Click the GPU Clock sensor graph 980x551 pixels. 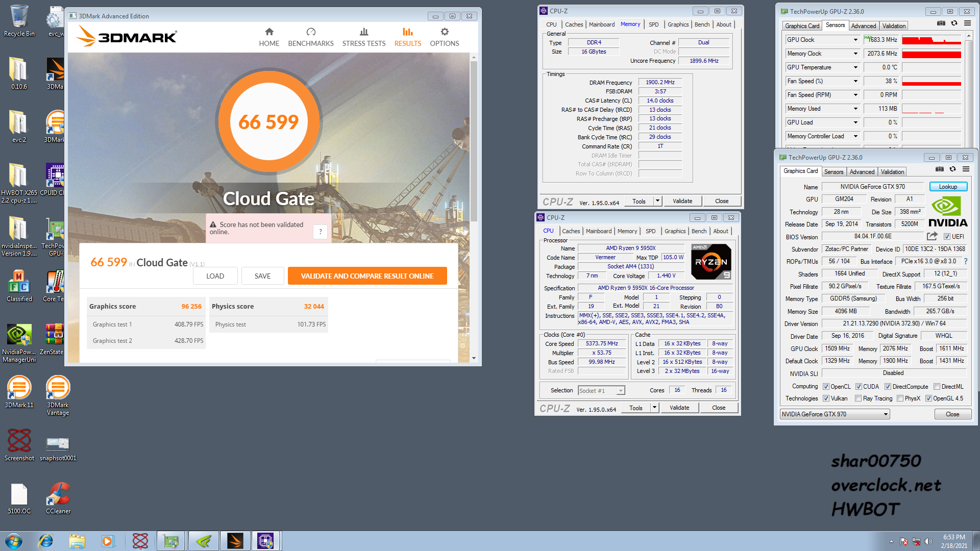tap(931, 40)
